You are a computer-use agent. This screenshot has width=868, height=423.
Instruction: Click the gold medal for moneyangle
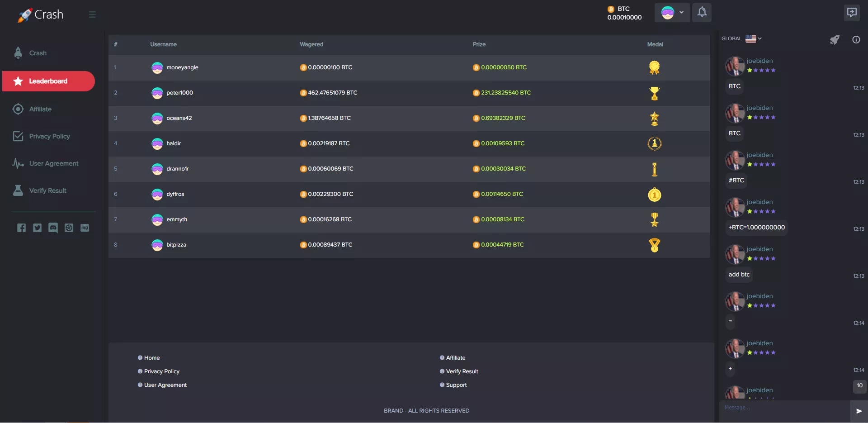654,67
